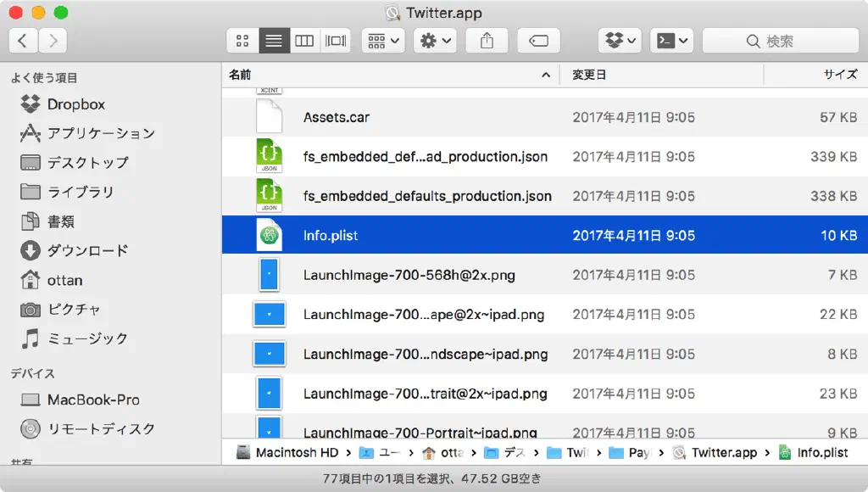Viewport: 868px width, 492px height.
Task: Switch to cover flow view
Action: (x=336, y=41)
